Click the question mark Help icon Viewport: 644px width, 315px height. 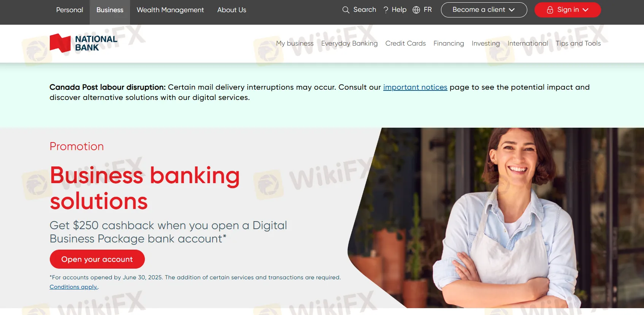[x=386, y=10]
